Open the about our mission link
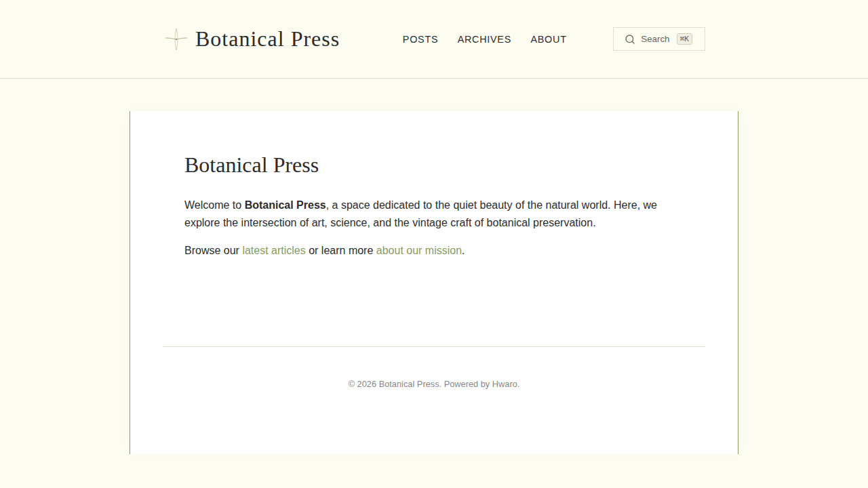868x488 pixels. coord(418,250)
